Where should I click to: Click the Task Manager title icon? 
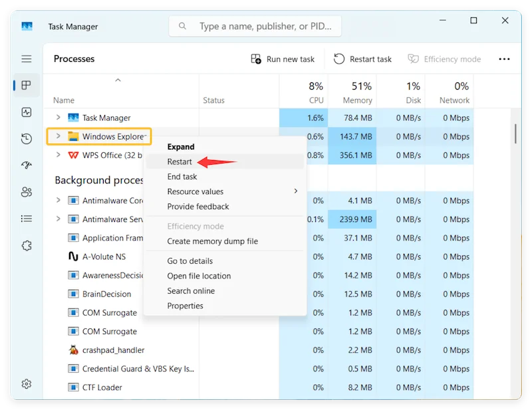coord(27,27)
